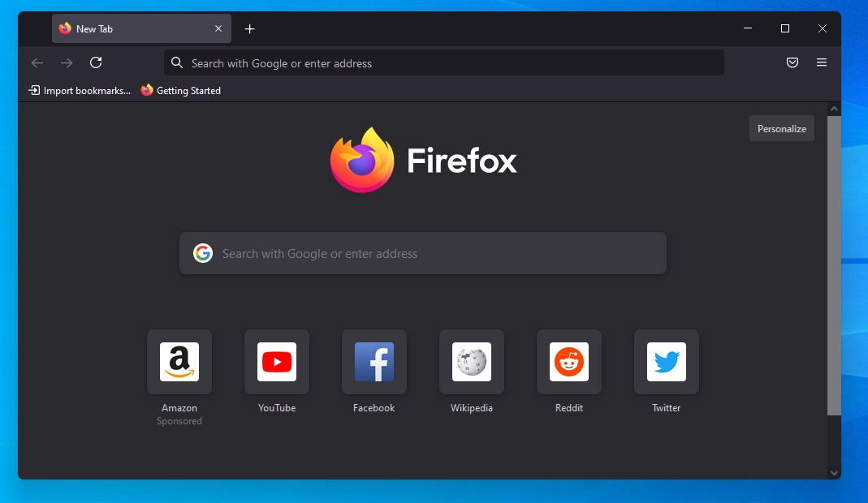Click the Reddit label text

click(569, 408)
